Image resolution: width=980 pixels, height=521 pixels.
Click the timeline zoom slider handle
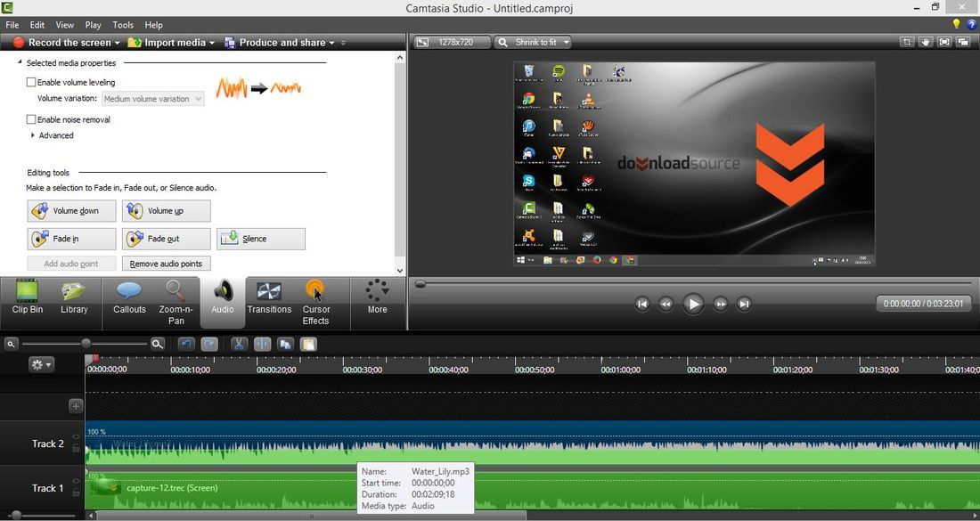[86, 344]
